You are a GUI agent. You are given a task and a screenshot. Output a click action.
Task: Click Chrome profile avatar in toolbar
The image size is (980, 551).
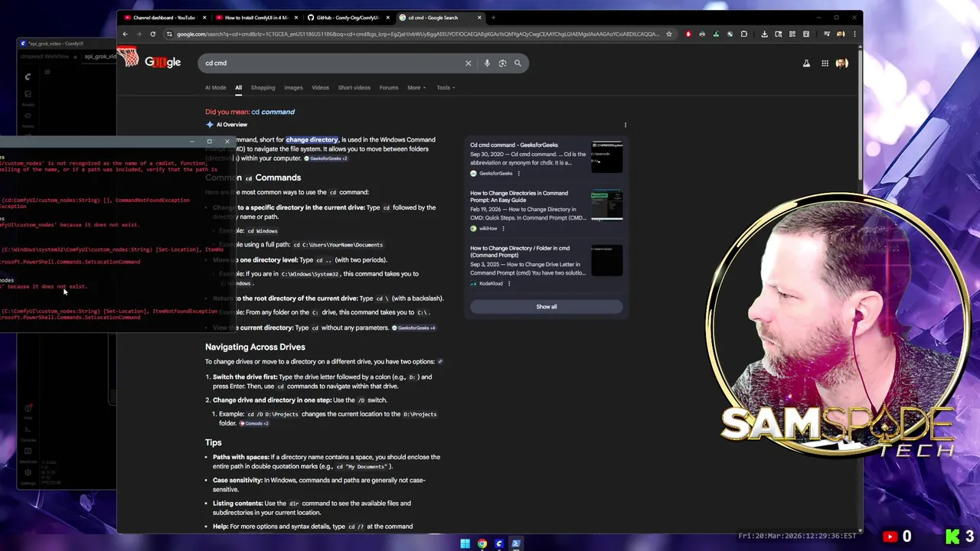tap(841, 34)
